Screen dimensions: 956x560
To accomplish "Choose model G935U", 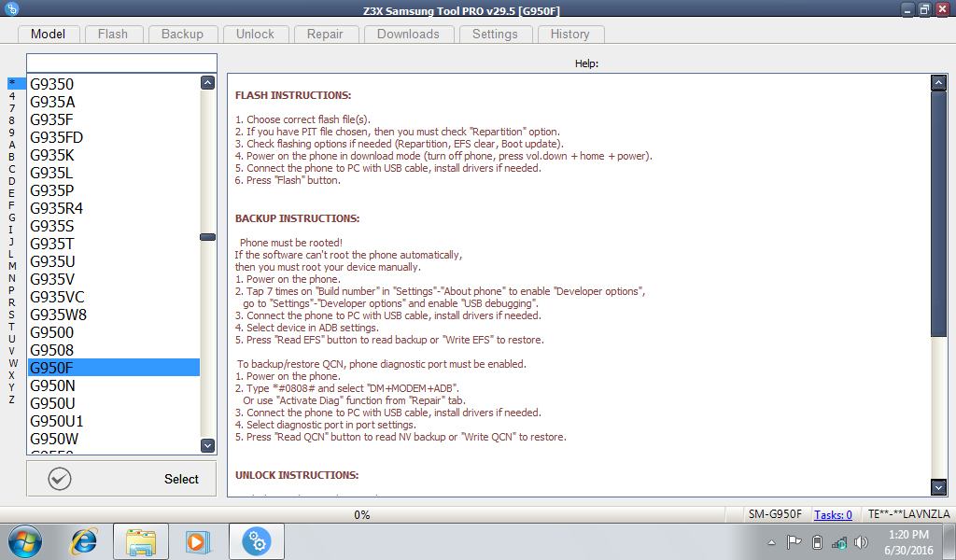I will pyautogui.click(x=114, y=260).
